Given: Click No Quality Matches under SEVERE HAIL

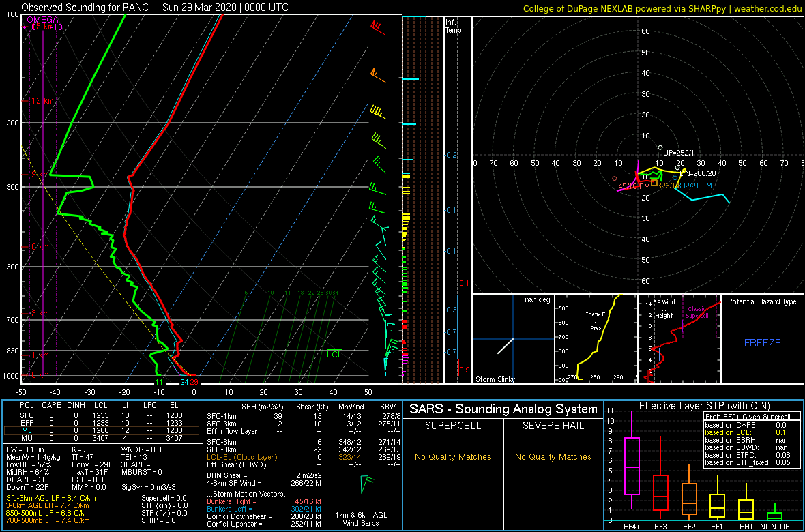Looking at the screenshot, I should click(553, 456).
